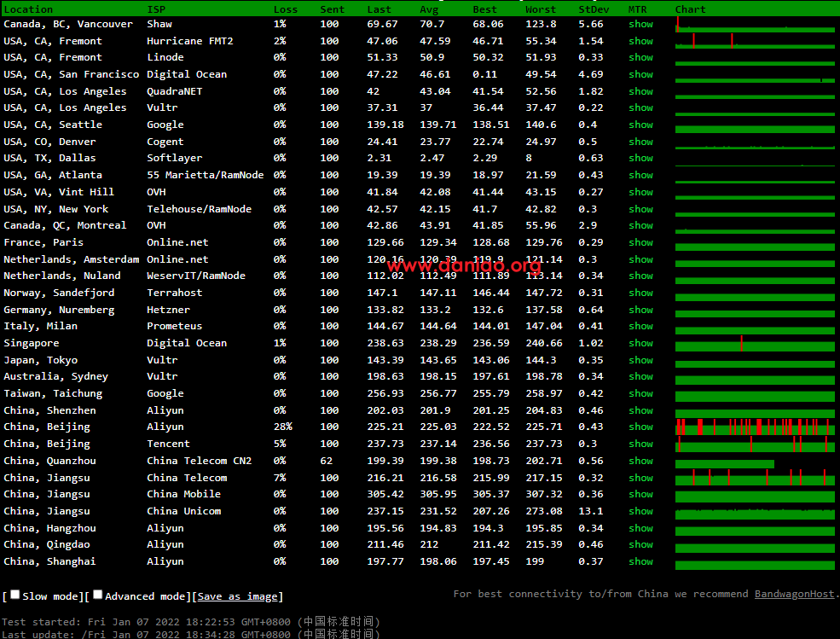Show MTR for Los Angeles Vultr
Viewport: 840px width, 639px height.
click(640, 107)
